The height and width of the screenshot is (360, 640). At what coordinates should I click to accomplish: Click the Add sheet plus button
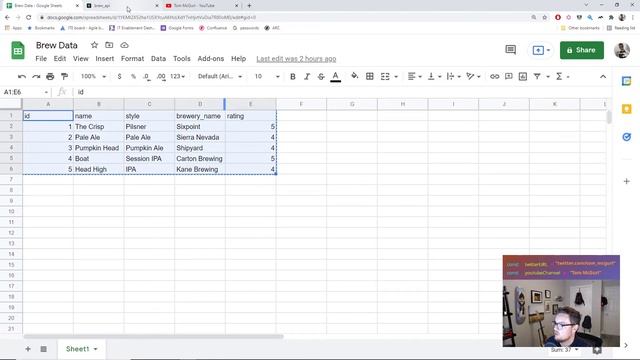28,349
